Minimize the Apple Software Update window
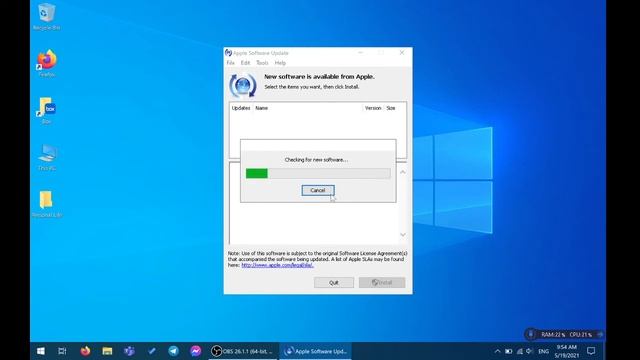Image resolution: width=640 pixels, height=360 pixels. (360, 53)
